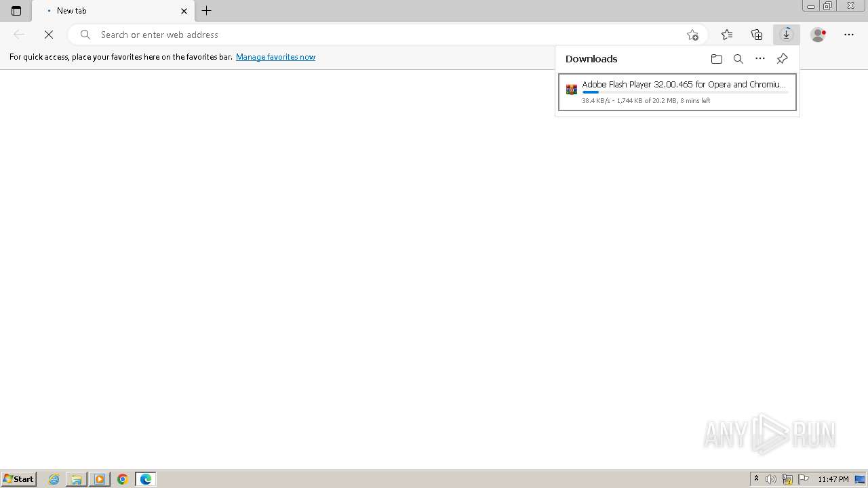Click the download progress bar
Screen dimensions: 868x488
coord(684,92)
